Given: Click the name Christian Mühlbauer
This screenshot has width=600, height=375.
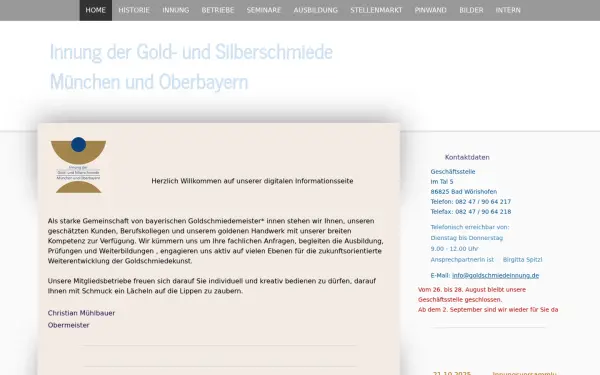Looking at the screenshot, I should (x=81, y=313).
